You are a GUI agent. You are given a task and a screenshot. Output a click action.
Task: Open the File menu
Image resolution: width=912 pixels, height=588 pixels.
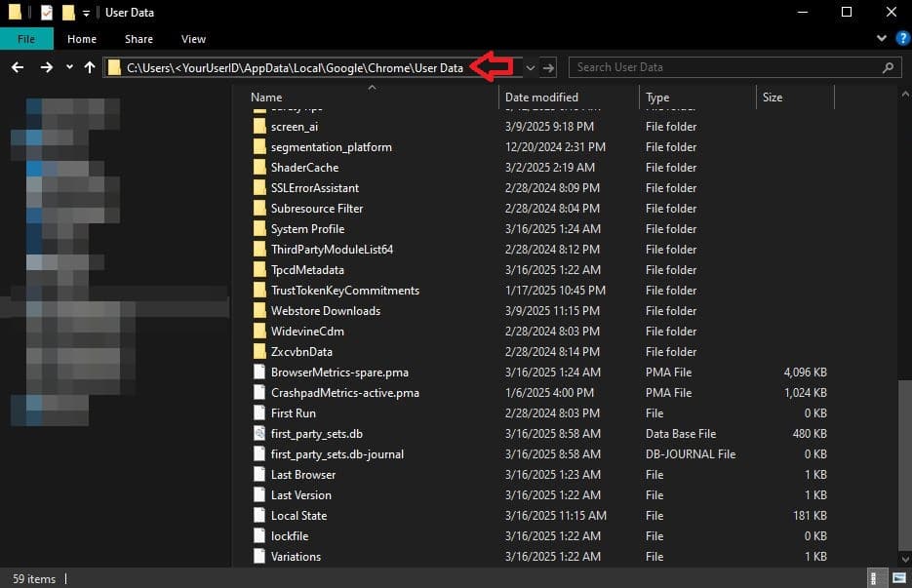coord(26,38)
